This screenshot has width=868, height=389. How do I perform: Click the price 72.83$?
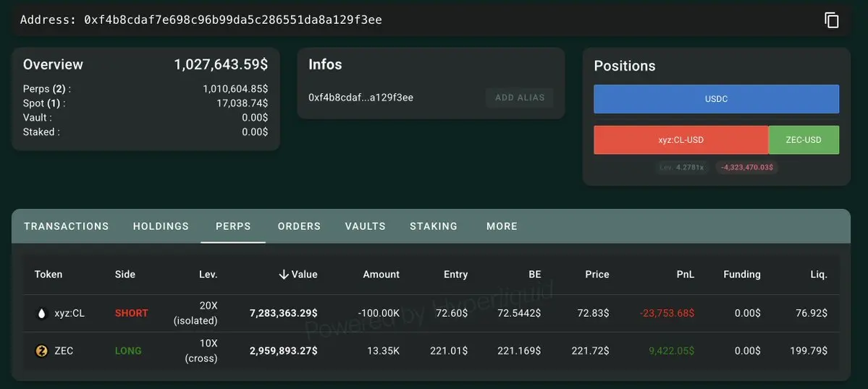pyautogui.click(x=593, y=313)
